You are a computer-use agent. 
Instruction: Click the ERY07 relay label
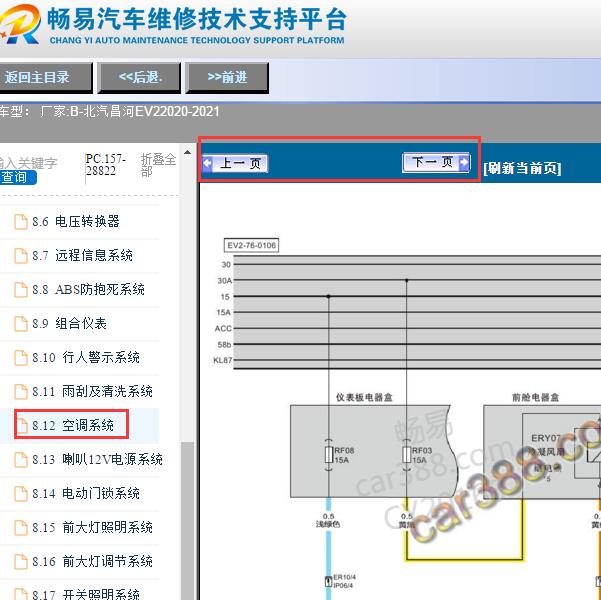(546, 438)
